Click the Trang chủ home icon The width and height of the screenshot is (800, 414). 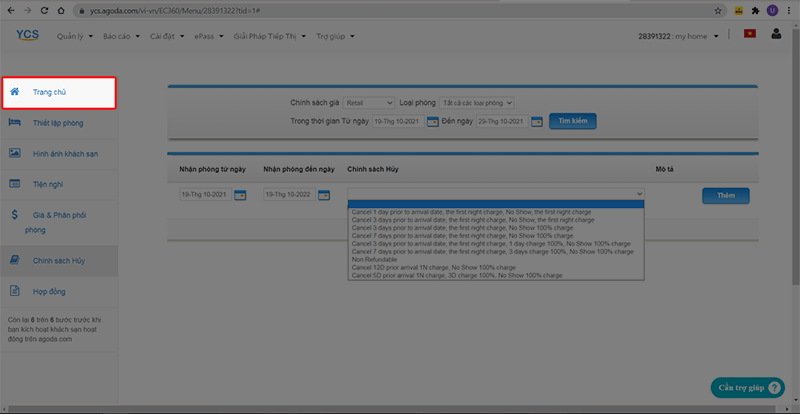(15, 92)
